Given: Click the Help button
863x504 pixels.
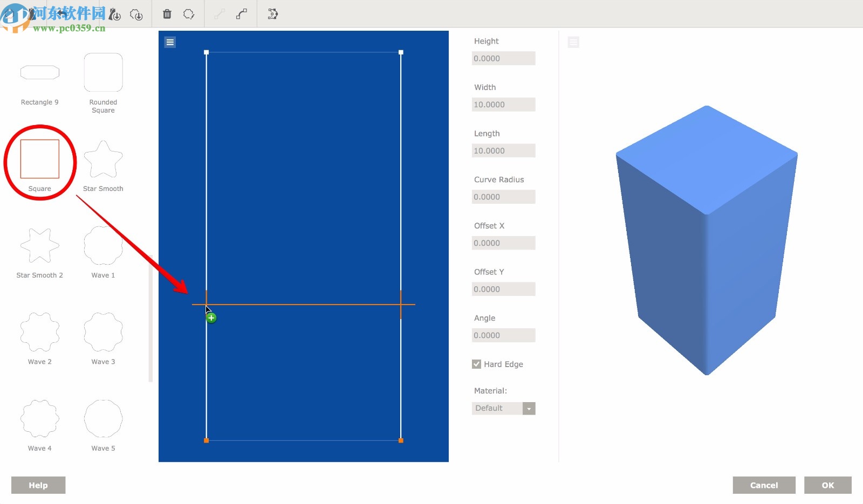Looking at the screenshot, I should 37,485.
